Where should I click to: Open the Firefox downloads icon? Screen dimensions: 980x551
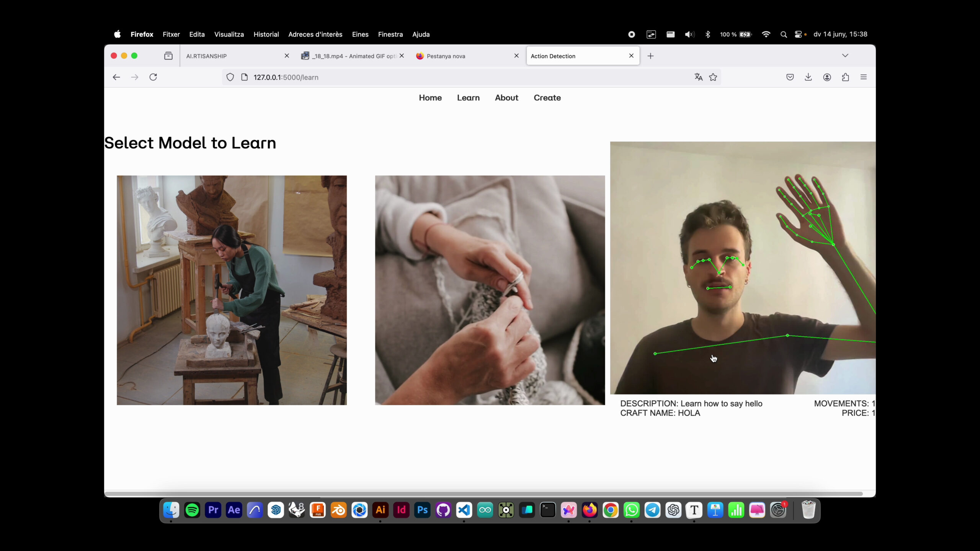pos(808,77)
